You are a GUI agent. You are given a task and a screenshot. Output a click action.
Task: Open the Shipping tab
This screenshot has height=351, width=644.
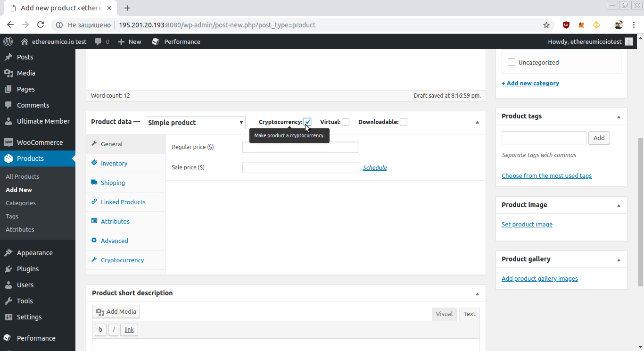(126, 183)
